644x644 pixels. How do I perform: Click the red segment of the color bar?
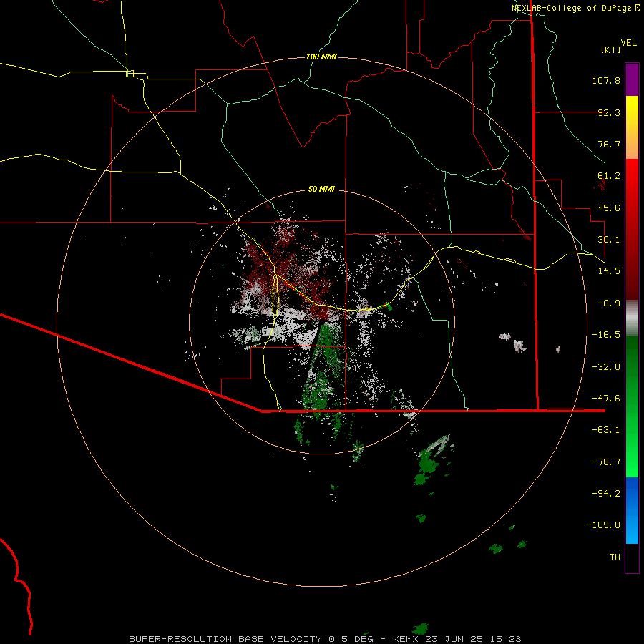coord(632,229)
